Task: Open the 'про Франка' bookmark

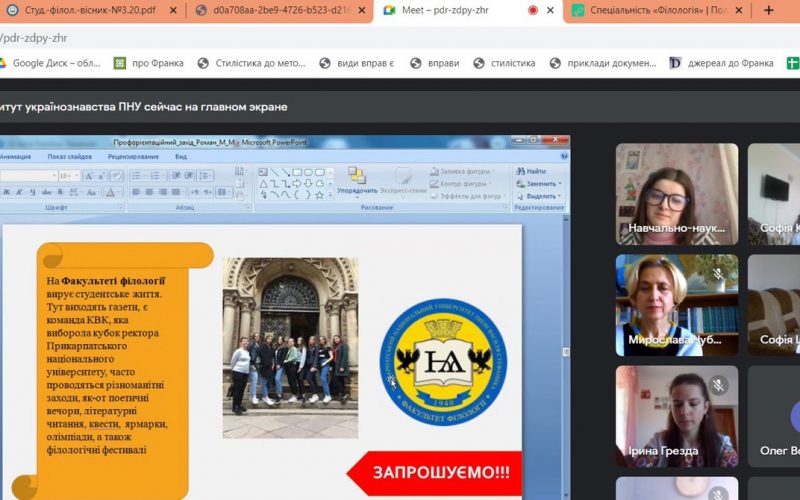Action: (x=148, y=63)
